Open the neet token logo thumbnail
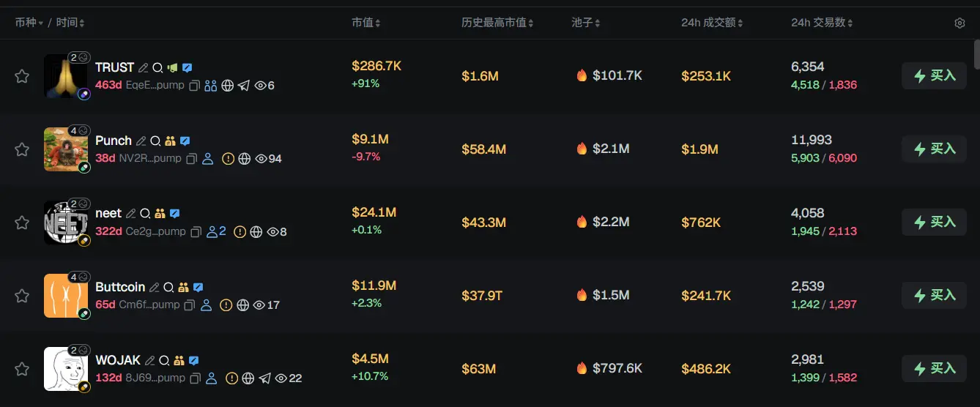The height and width of the screenshot is (407, 980). pyautogui.click(x=65, y=223)
